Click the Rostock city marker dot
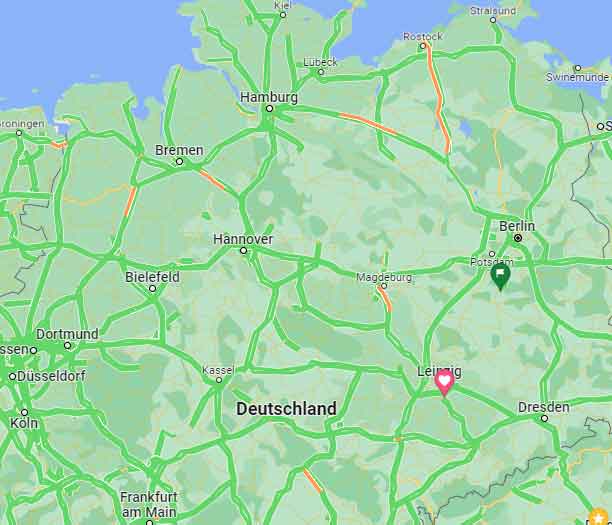The image size is (612, 525). [423, 46]
